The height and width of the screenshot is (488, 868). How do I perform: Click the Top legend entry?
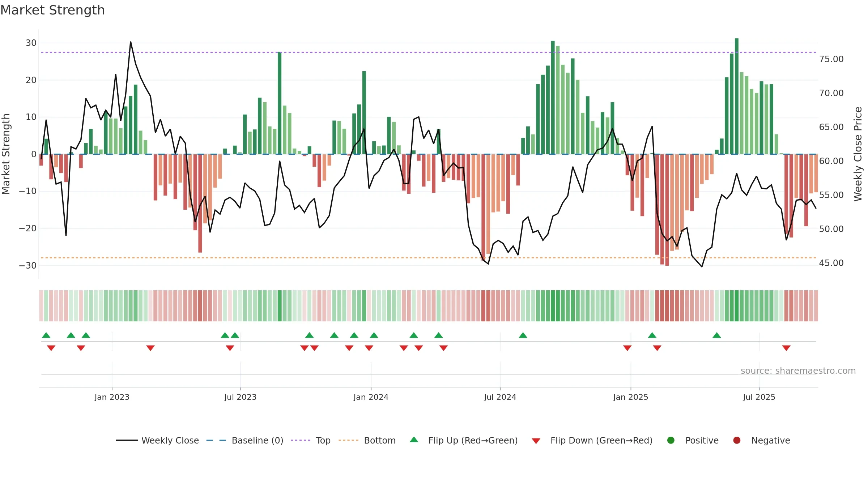click(x=310, y=440)
